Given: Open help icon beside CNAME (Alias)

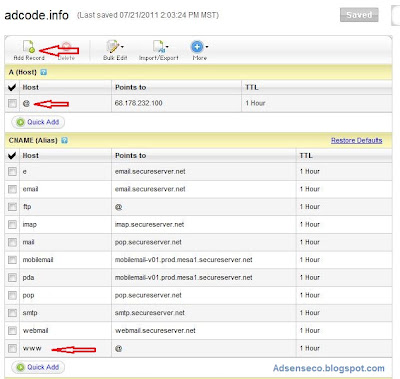Looking at the screenshot, I should [64, 140].
